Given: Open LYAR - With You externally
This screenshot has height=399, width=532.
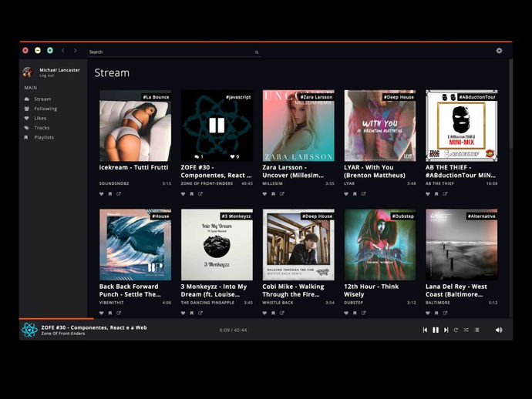Looking at the screenshot, I should [x=364, y=194].
